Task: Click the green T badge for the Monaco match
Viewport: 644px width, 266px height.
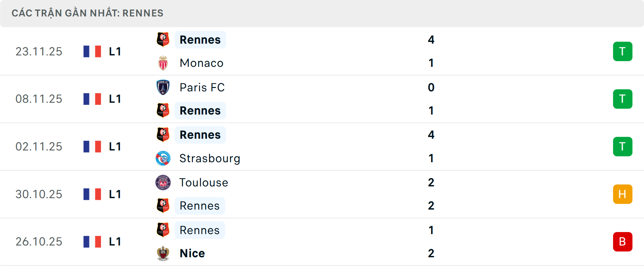Action: [x=623, y=51]
